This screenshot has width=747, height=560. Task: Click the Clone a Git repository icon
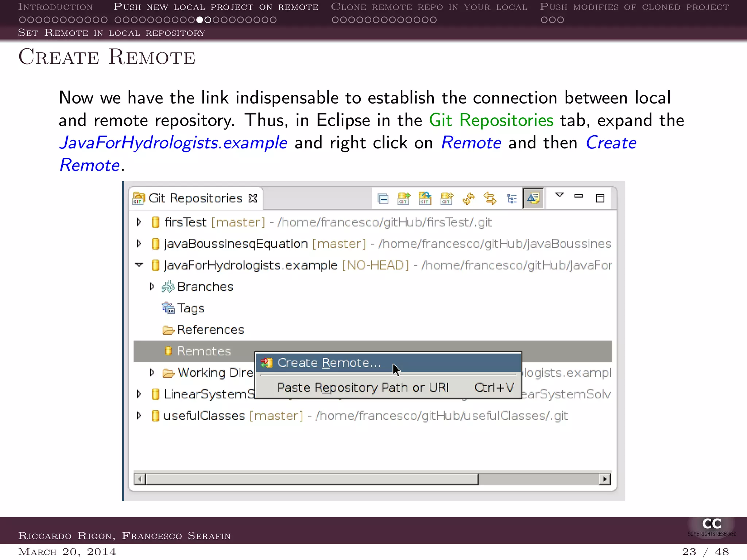(425, 199)
